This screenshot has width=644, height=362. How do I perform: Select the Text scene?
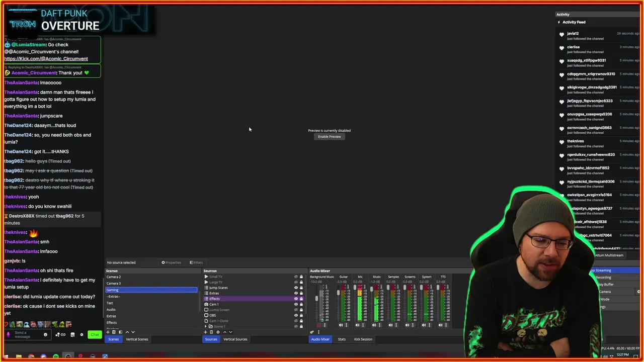pos(151,303)
